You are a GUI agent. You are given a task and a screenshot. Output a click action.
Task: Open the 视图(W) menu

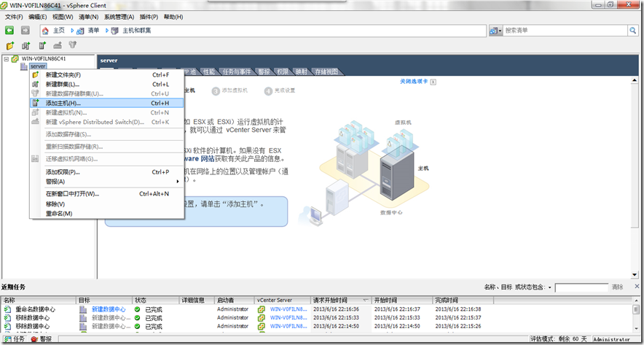pyautogui.click(x=63, y=17)
